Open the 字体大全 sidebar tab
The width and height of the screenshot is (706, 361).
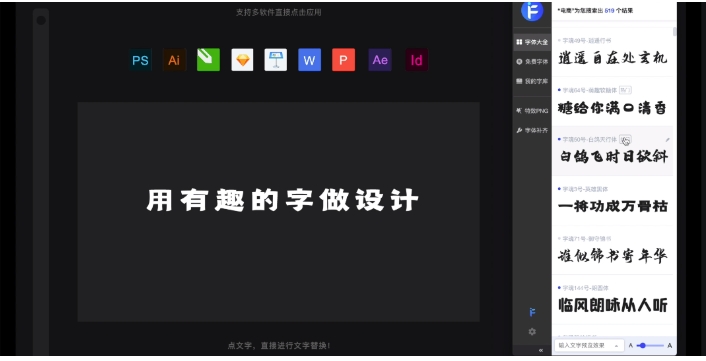532,42
